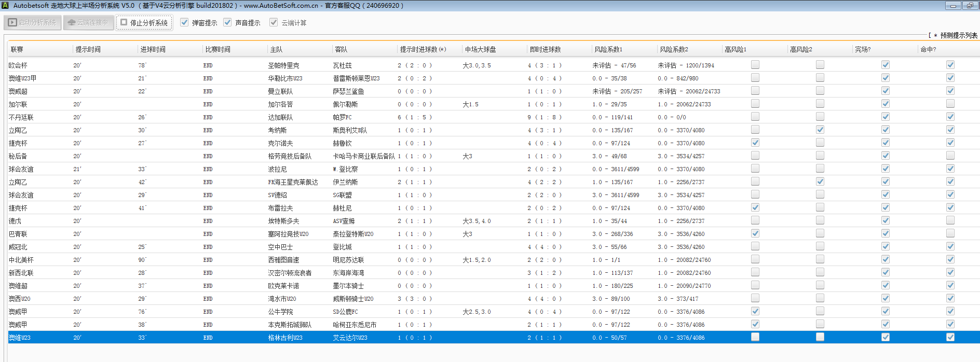Viewport: 980px width, 362px height.
Task: Select the 西雅图音速 match row
Action: [x=283, y=260]
